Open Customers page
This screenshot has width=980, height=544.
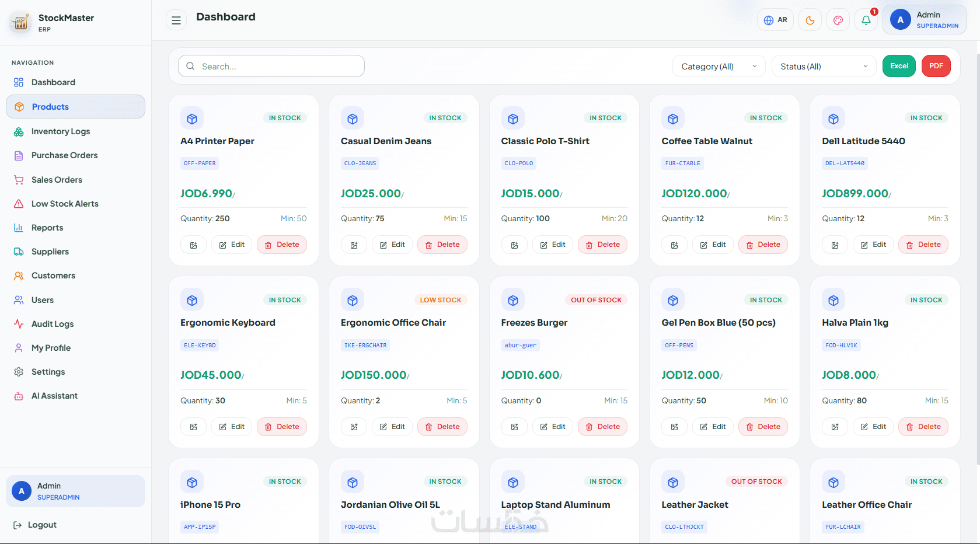[x=75, y=276]
